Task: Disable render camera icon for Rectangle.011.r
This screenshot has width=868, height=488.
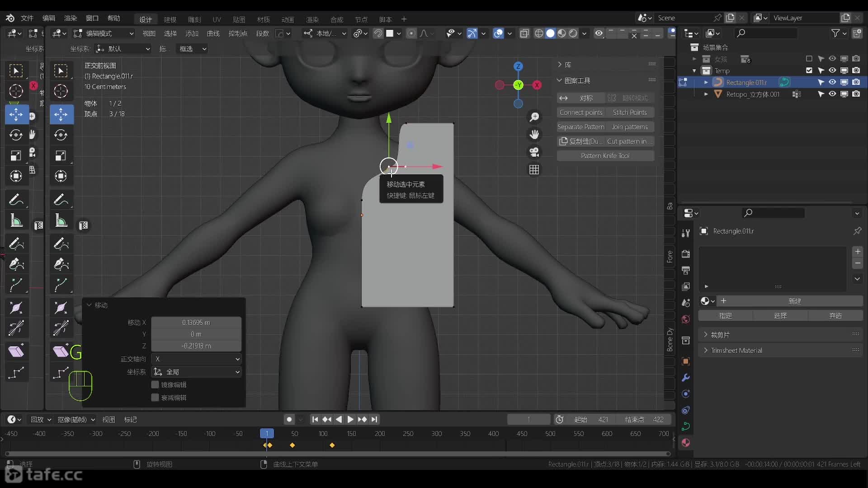Action: point(856,82)
